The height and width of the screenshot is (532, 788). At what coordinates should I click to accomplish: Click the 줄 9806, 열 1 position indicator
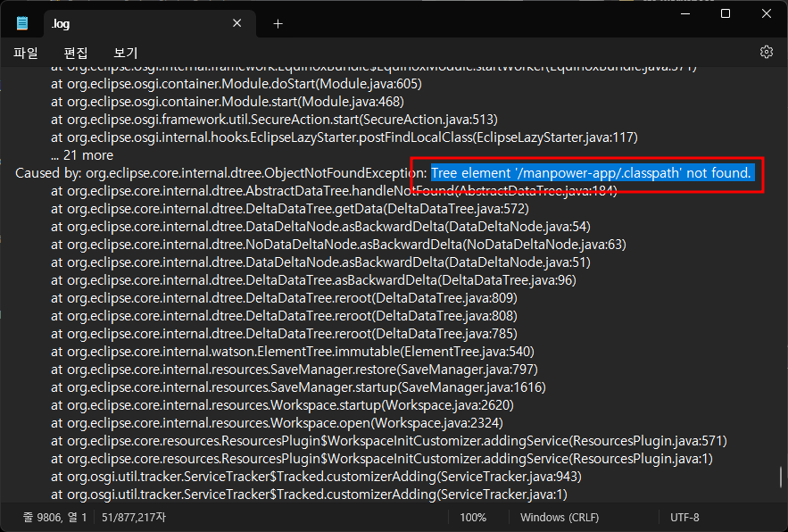pyautogui.click(x=54, y=518)
